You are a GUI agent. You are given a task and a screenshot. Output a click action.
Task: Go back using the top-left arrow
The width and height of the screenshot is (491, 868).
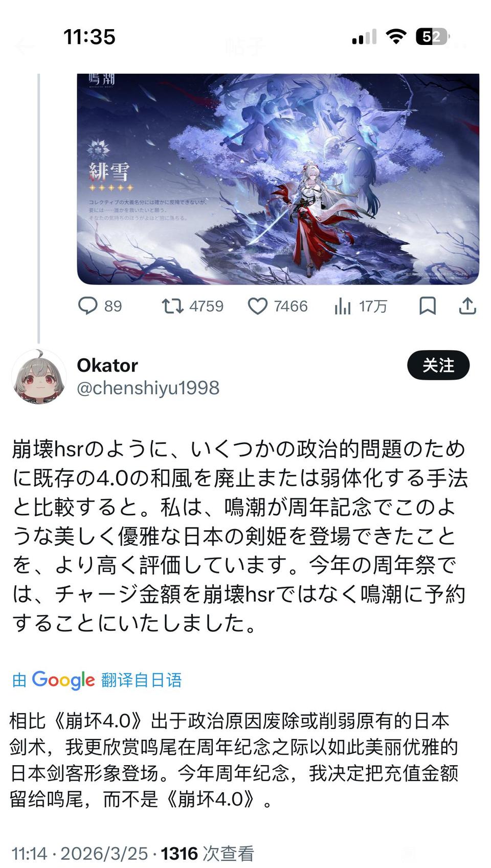pos(24,47)
